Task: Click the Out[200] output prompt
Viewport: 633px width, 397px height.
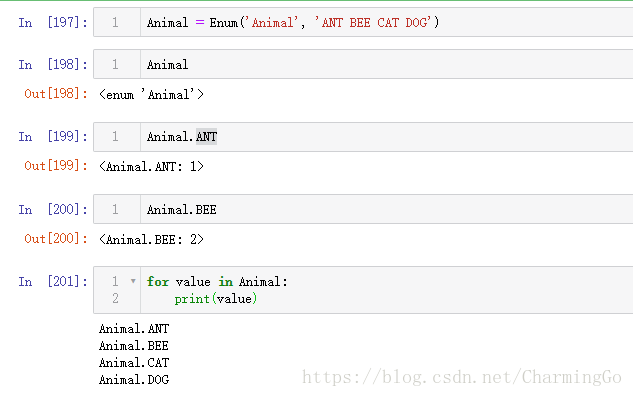Action: [56, 239]
